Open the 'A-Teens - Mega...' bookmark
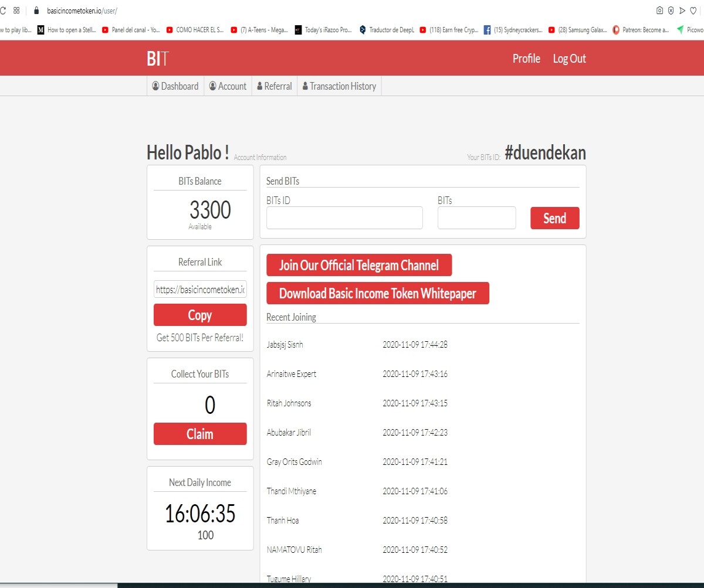This screenshot has height=588, width=704. click(x=259, y=30)
